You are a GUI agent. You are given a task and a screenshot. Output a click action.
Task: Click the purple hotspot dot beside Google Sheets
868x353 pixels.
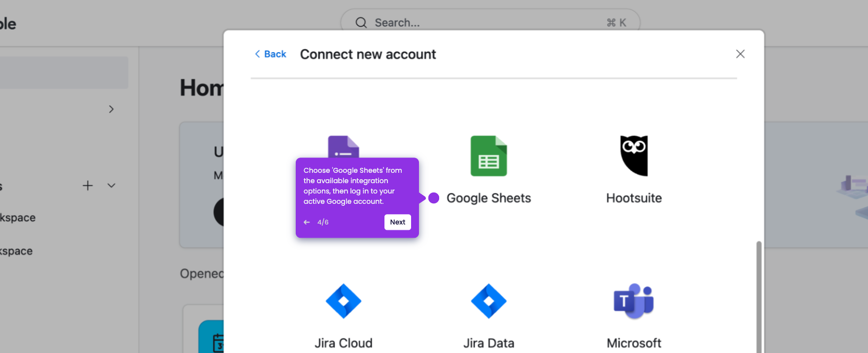[x=434, y=198]
